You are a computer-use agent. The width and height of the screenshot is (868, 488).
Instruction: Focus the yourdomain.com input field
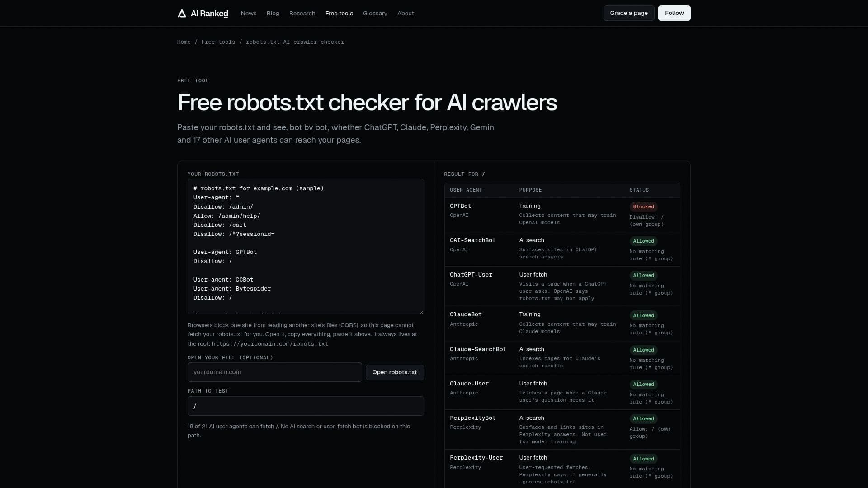[275, 372]
